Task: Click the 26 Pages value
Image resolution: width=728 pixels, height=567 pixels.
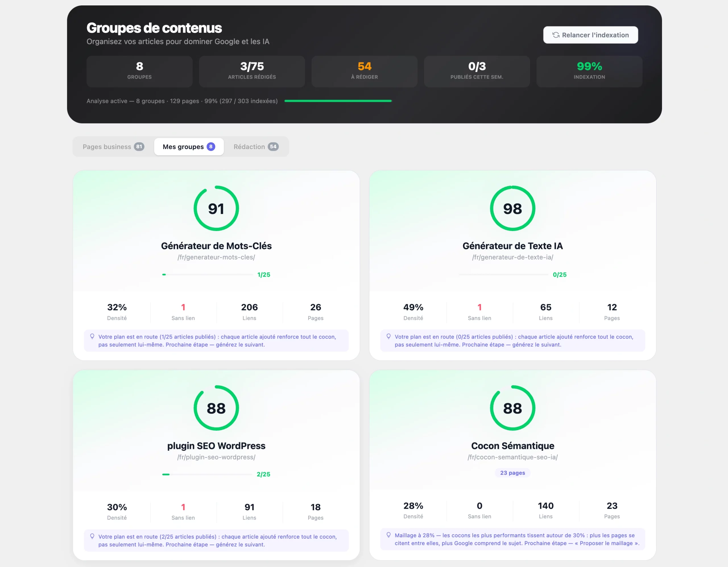Action: (316, 307)
